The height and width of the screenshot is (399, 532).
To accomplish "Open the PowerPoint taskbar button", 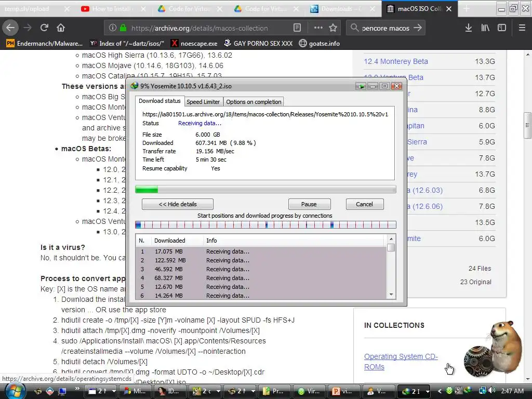I will (x=343, y=391).
